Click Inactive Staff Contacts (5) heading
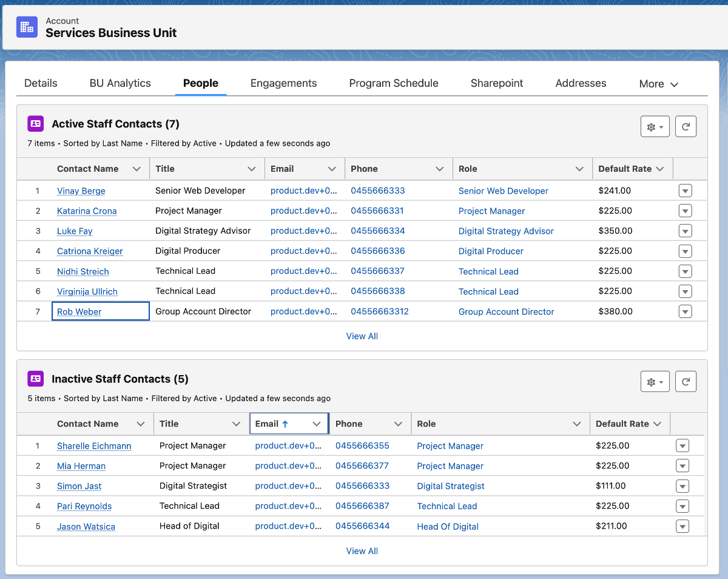 120,379
